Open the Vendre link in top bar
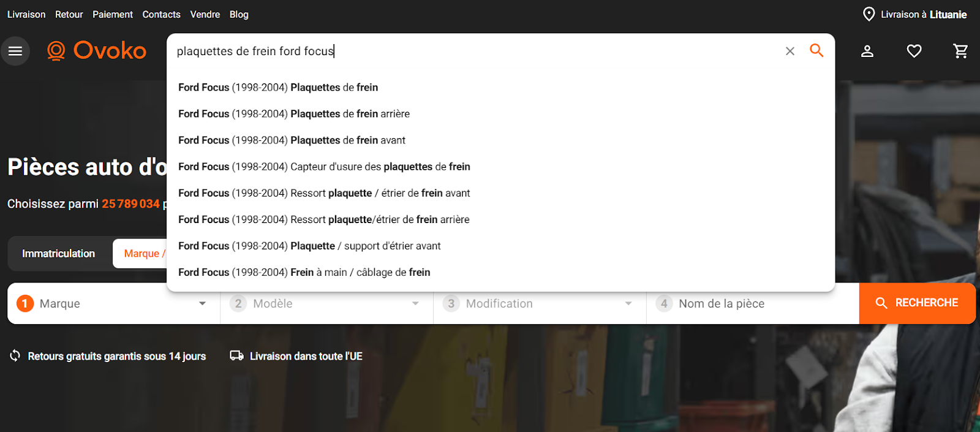This screenshot has height=432, width=980. coord(205,14)
